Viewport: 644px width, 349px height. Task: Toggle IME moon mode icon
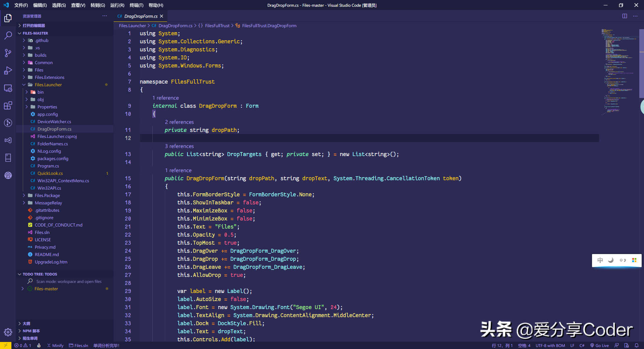pos(611,260)
